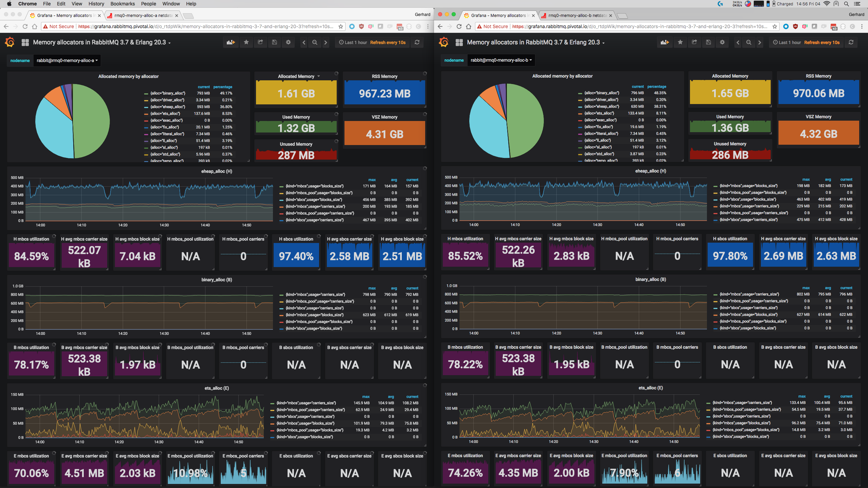The height and width of the screenshot is (488, 868).
Task: Click the 1.65 GB Allocated Memory stat
Action: tap(730, 93)
